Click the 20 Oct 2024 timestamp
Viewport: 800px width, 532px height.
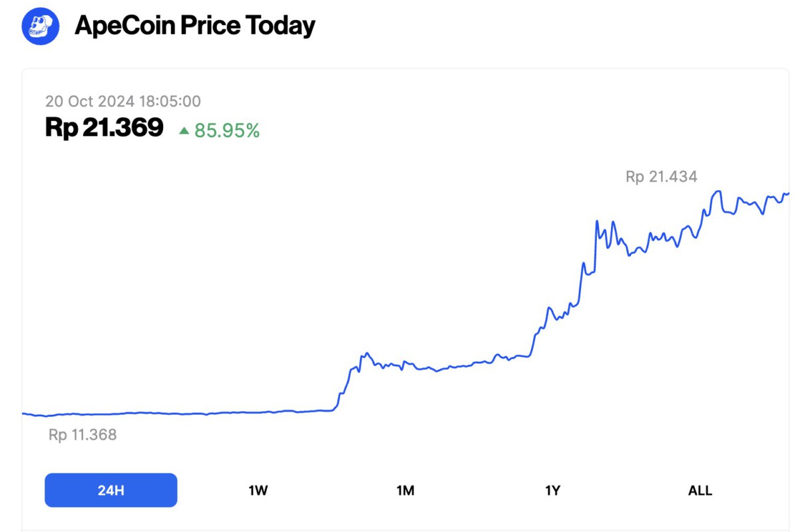[x=123, y=101]
